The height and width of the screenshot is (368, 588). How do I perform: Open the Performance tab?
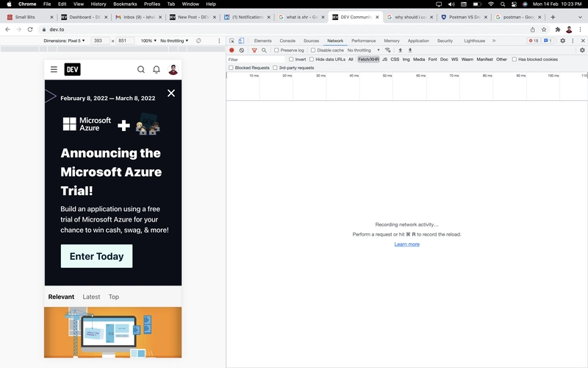click(x=363, y=40)
